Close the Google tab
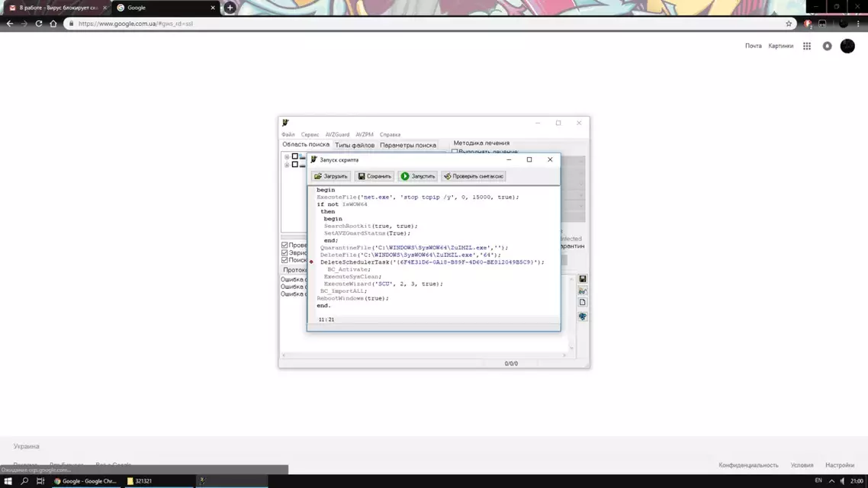 (x=213, y=8)
